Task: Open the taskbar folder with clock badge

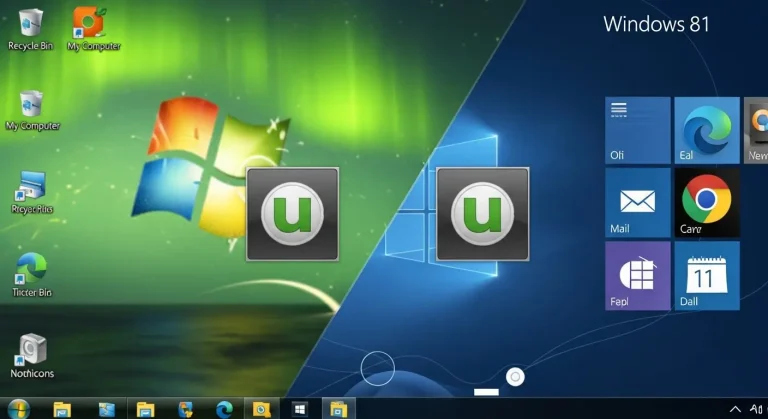Action: [262, 409]
